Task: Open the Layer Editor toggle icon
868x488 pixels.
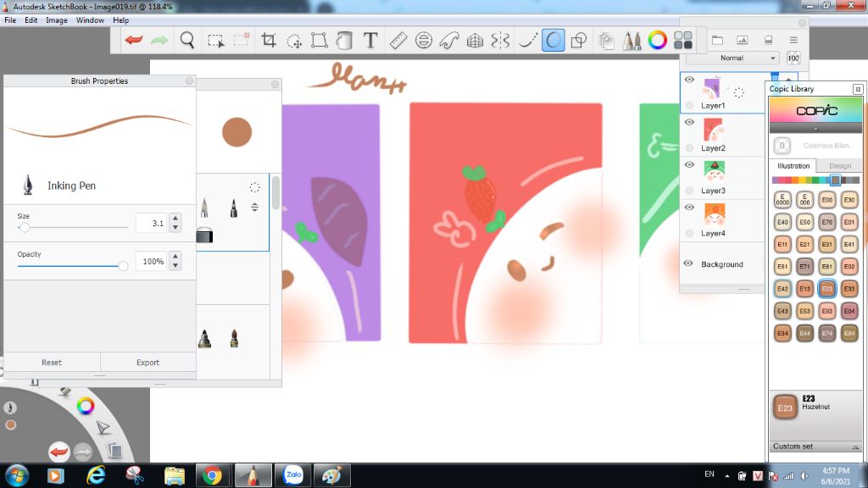Action: pos(606,41)
